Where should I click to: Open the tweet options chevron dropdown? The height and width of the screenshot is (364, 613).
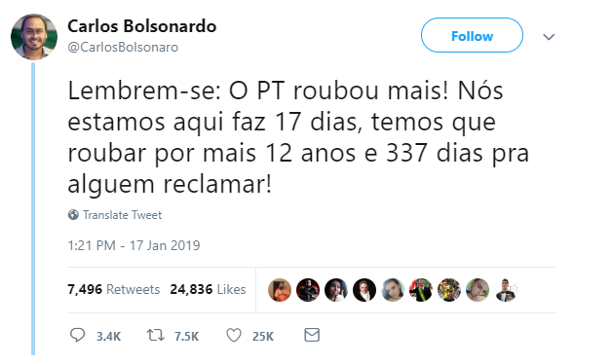pos(549,37)
